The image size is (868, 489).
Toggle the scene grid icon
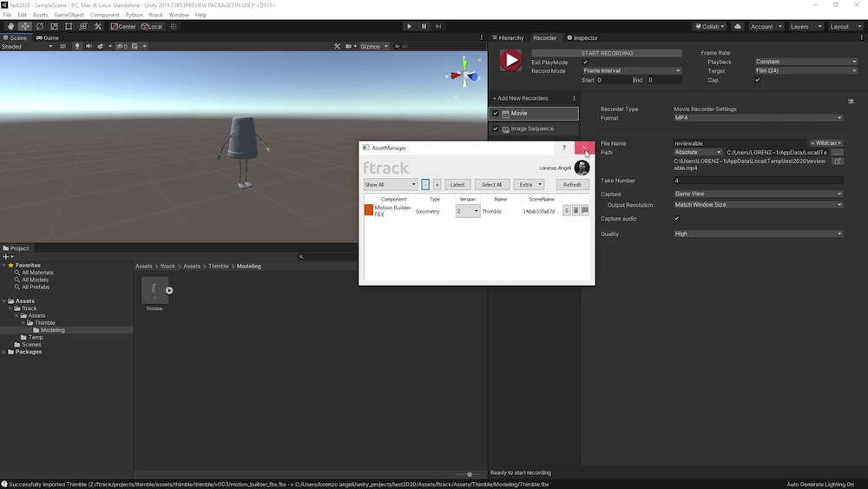135,46
